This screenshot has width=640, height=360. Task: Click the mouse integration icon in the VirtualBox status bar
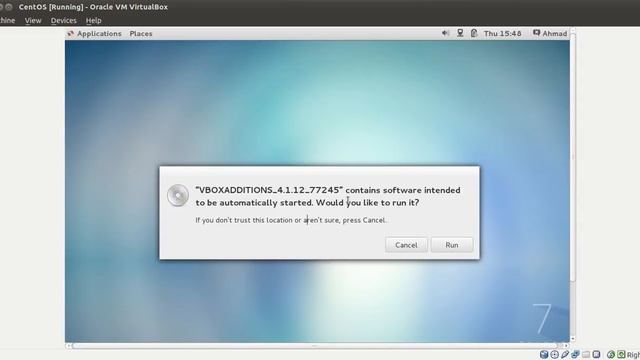[611, 354]
